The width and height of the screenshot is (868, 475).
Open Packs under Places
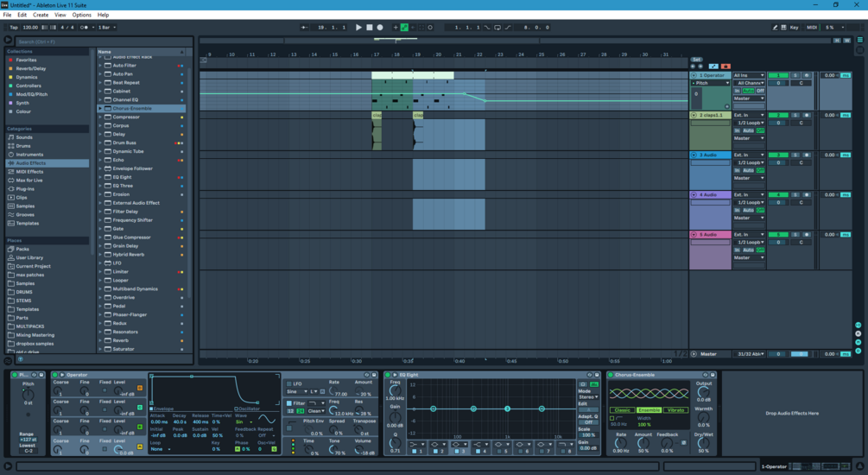click(x=22, y=249)
